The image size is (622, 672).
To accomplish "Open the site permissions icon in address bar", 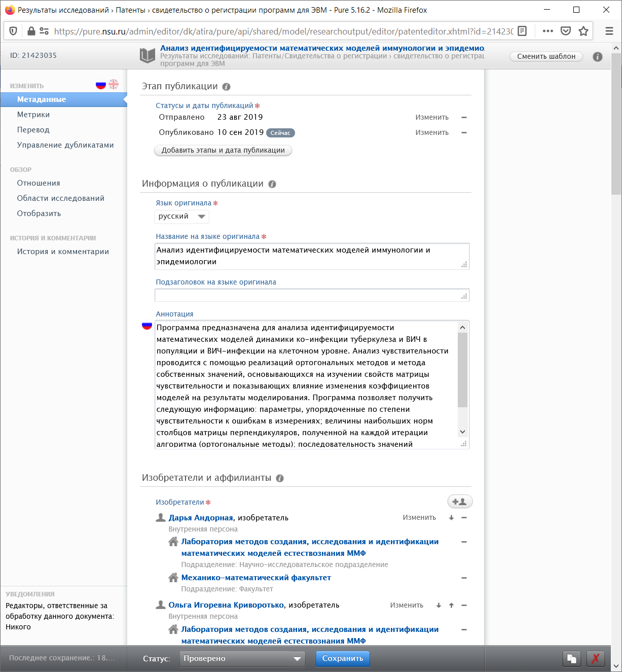I will [x=44, y=31].
